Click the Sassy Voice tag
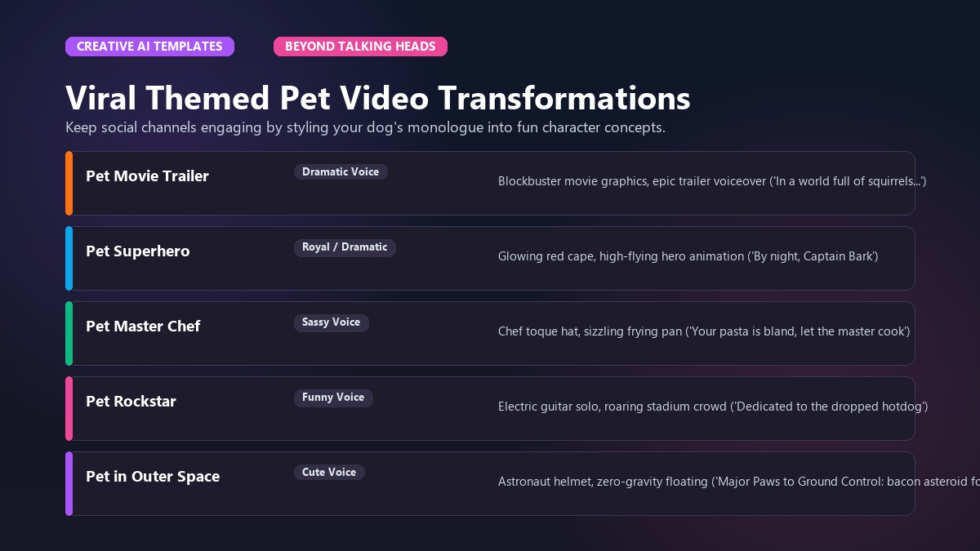 pyautogui.click(x=331, y=322)
